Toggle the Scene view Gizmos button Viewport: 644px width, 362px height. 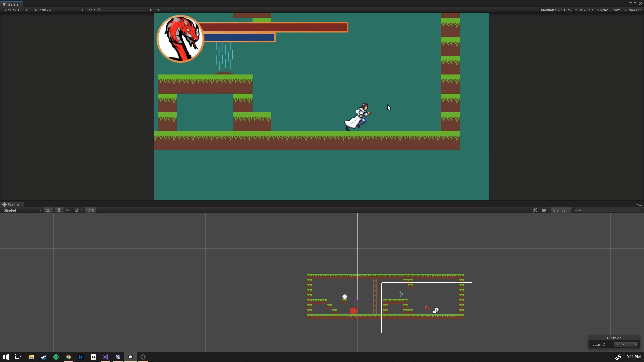tap(559, 210)
